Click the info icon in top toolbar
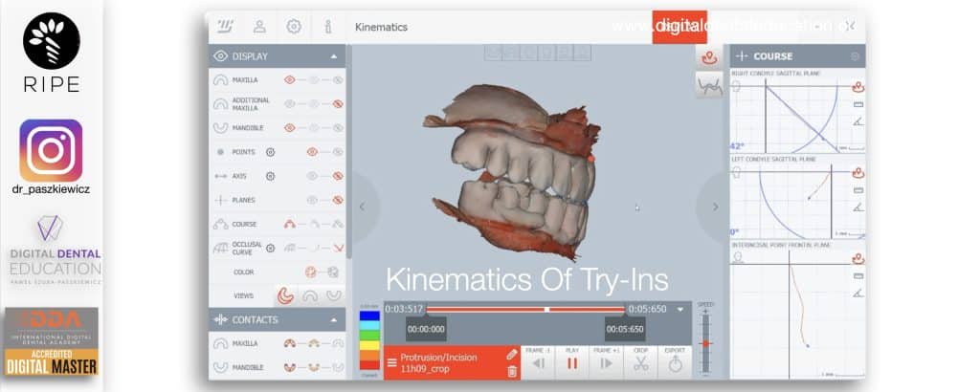980x392 pixels. point(327,27)
